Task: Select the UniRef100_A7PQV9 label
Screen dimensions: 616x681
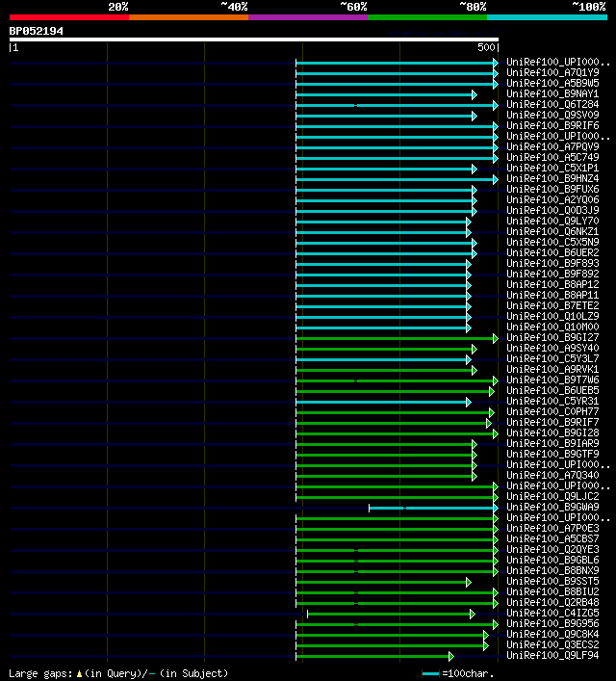Action: [x=552, y=146]
